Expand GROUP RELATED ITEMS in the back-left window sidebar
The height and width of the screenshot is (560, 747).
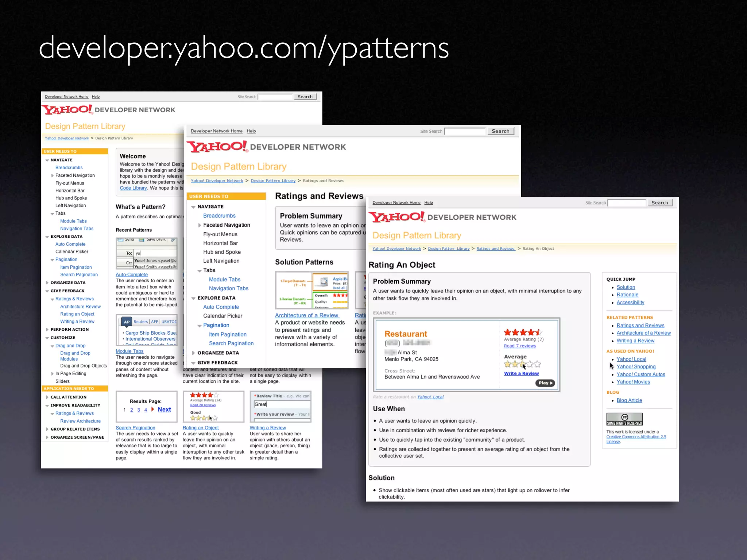point(47,429)
